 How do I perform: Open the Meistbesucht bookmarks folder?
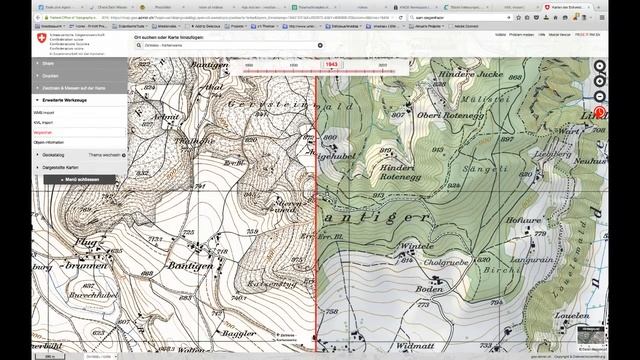(50, 26)
